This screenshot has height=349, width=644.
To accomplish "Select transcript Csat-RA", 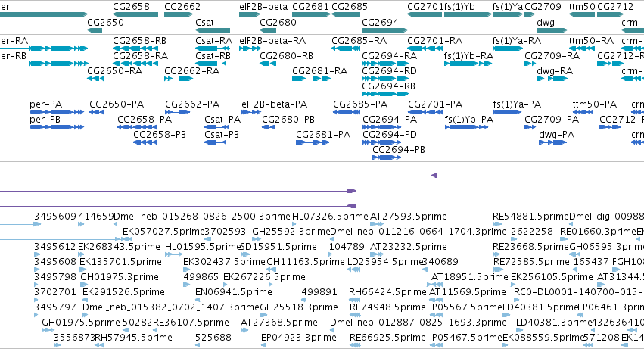I will (213, 48).
